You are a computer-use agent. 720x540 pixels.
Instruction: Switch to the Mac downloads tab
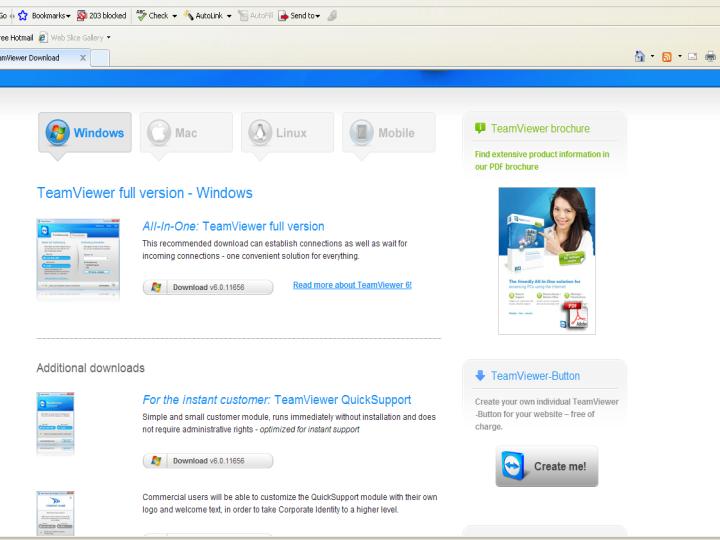(x=186, y=133)
